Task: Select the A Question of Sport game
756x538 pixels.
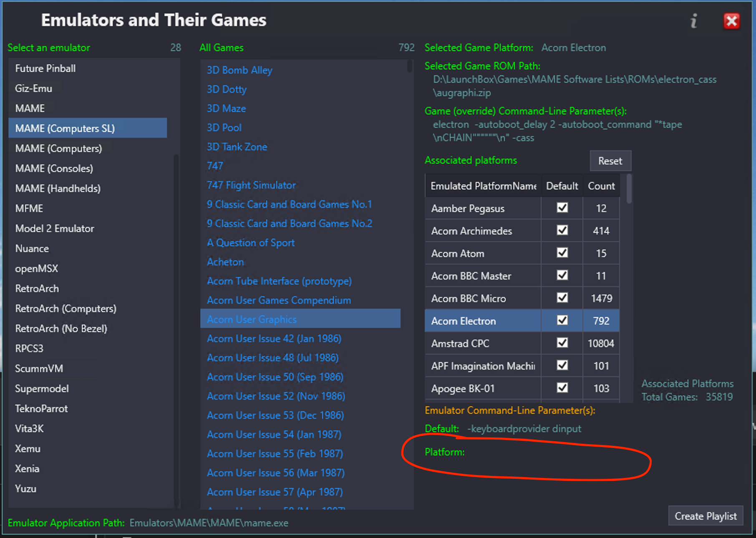Action: (x=251, y=243)
